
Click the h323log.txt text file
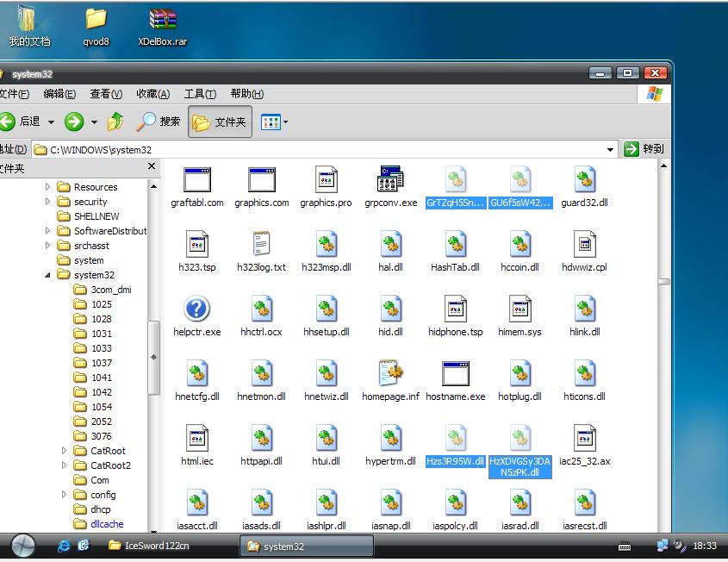coord(261,245)
